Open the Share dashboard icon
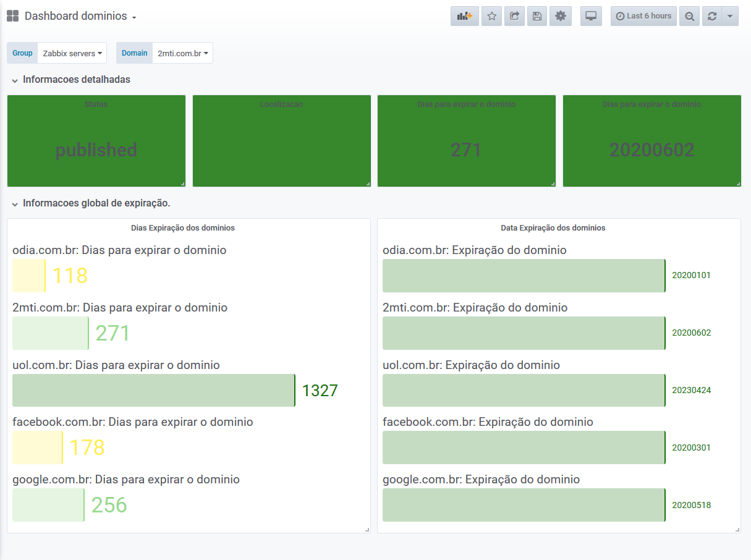751x560 pixels. (514, 16)
